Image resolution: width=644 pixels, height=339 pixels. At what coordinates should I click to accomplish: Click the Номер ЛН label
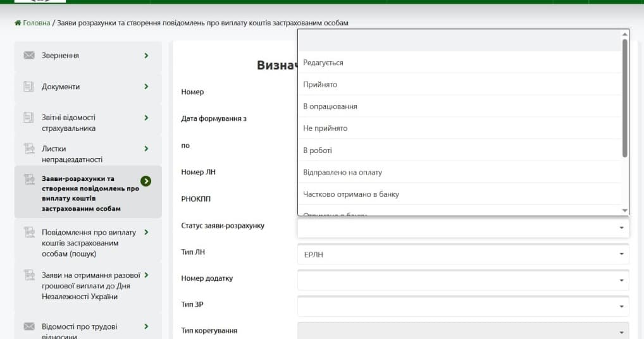click(199, 172)
